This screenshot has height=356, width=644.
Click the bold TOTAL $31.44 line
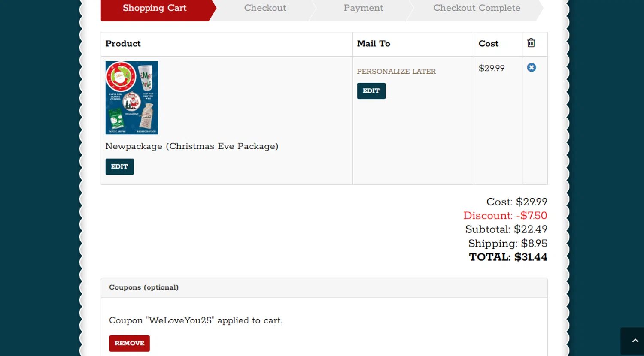(508, 257)
